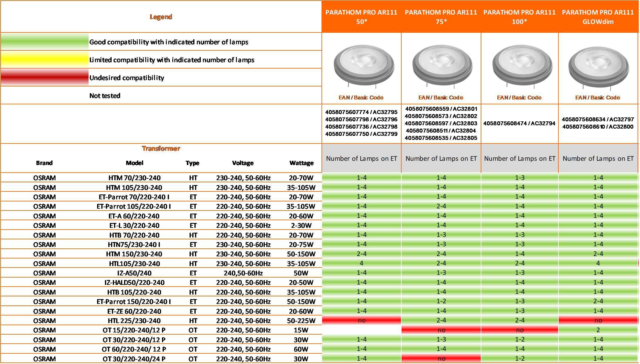Select model IZ-HALD50/220-240
640x364 pixels.
(x=134, y=282)
